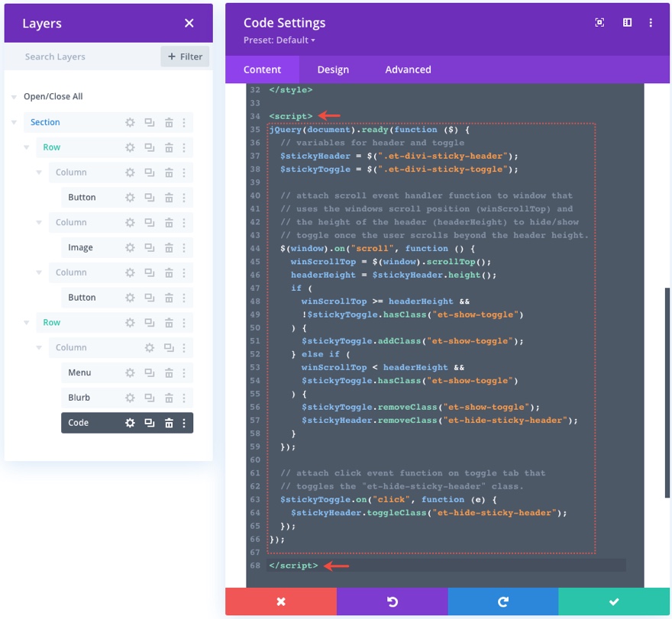Screen dimensions: 672x619
Task: Open more options for Menu layer
Action: (184, 372)
